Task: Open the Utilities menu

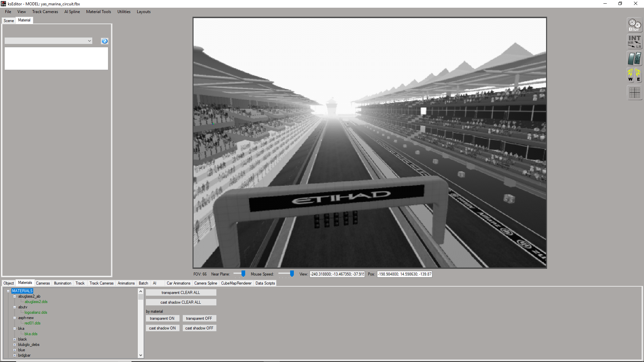Action: 124,12
